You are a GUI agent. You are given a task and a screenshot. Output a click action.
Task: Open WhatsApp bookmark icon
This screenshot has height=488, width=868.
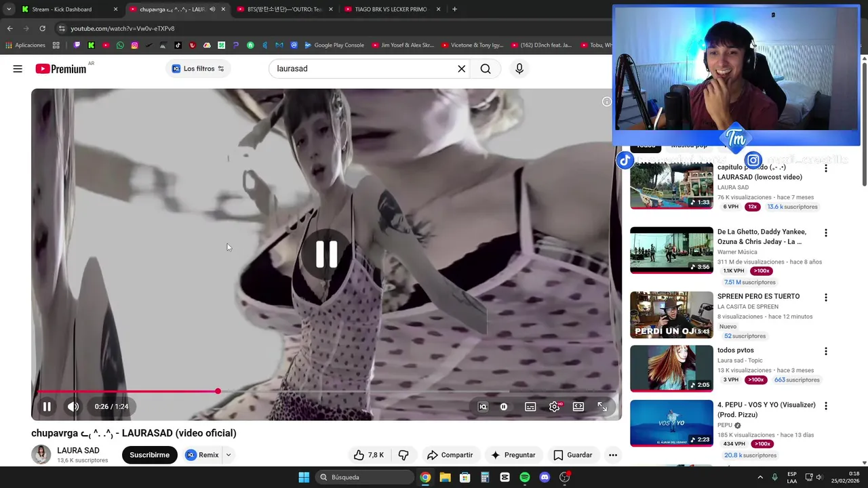120,45
